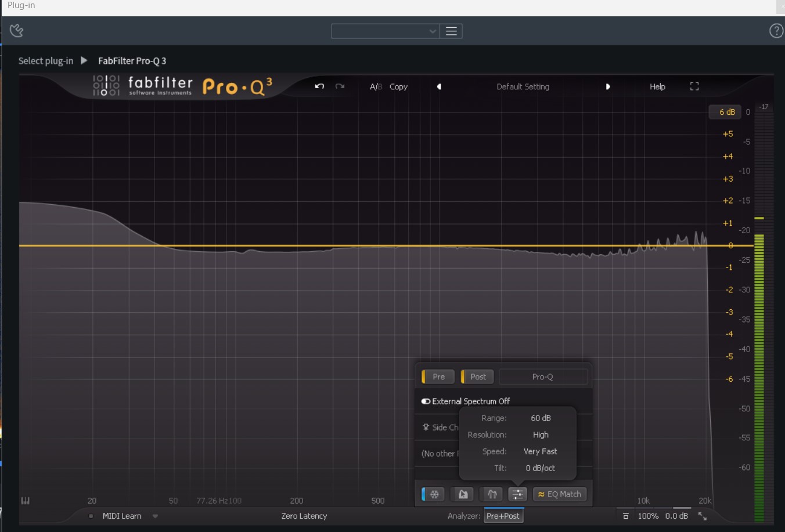
Task: Click the output options icon beside 100%
Action: point(625,516)
